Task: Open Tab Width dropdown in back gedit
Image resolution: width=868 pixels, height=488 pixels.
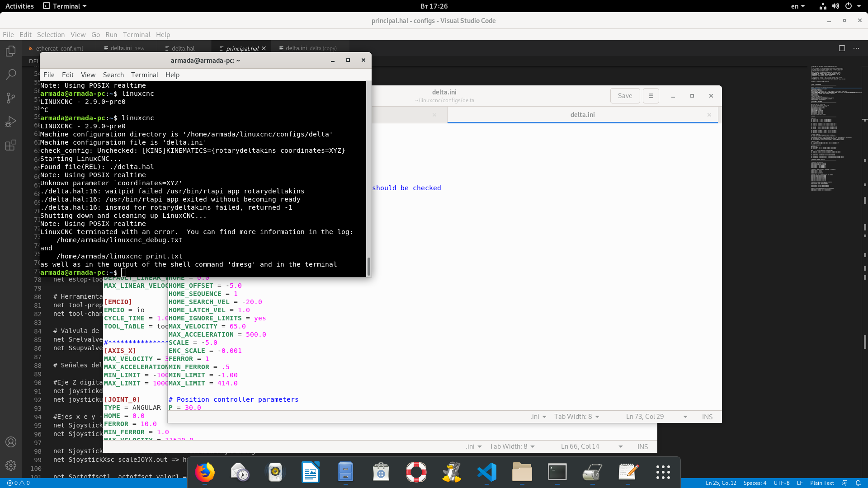Action: click(x=512, y=446)
